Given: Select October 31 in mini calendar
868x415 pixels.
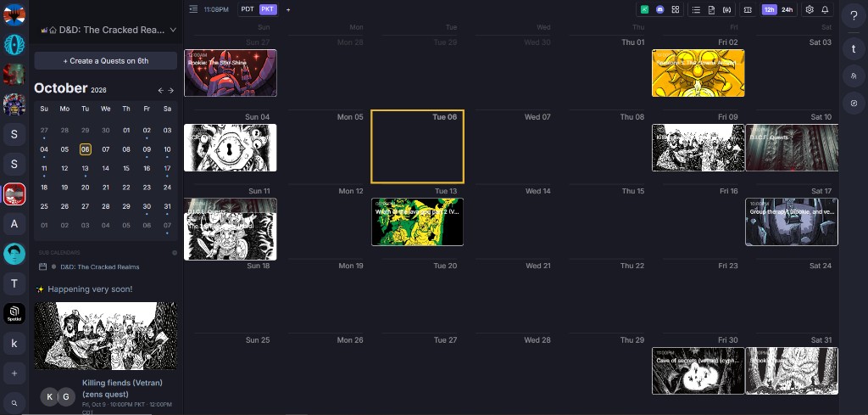Looking at the screenshot, I should [x=167, y=207].
